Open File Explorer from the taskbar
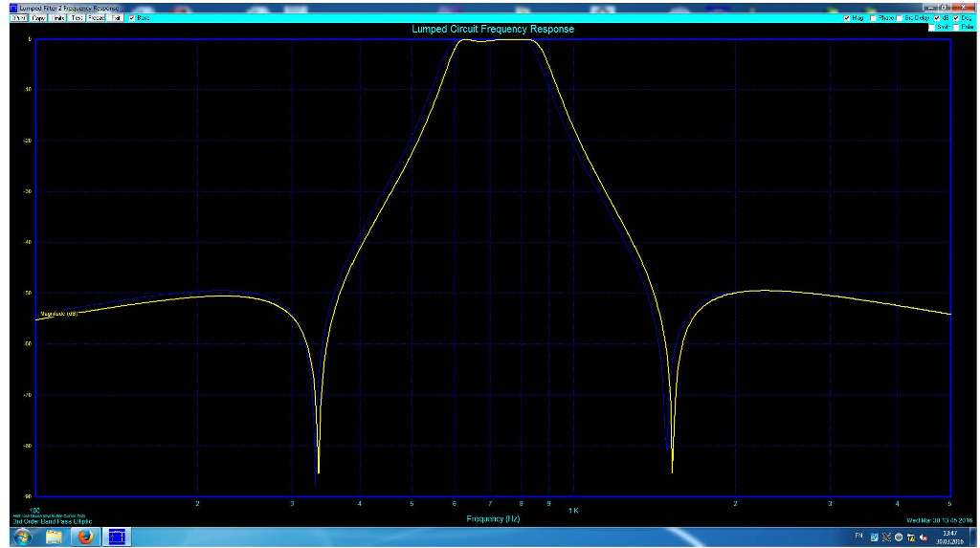 [54, 537]
